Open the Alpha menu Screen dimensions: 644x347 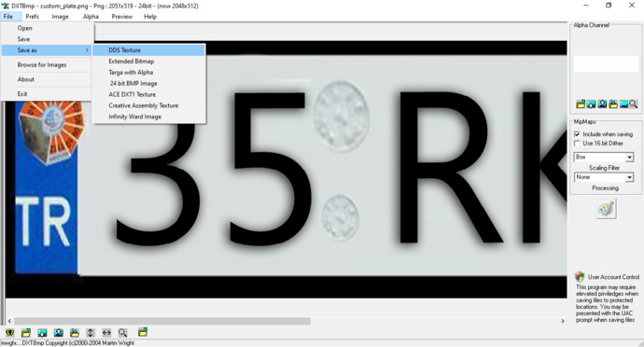pos(91,17)
